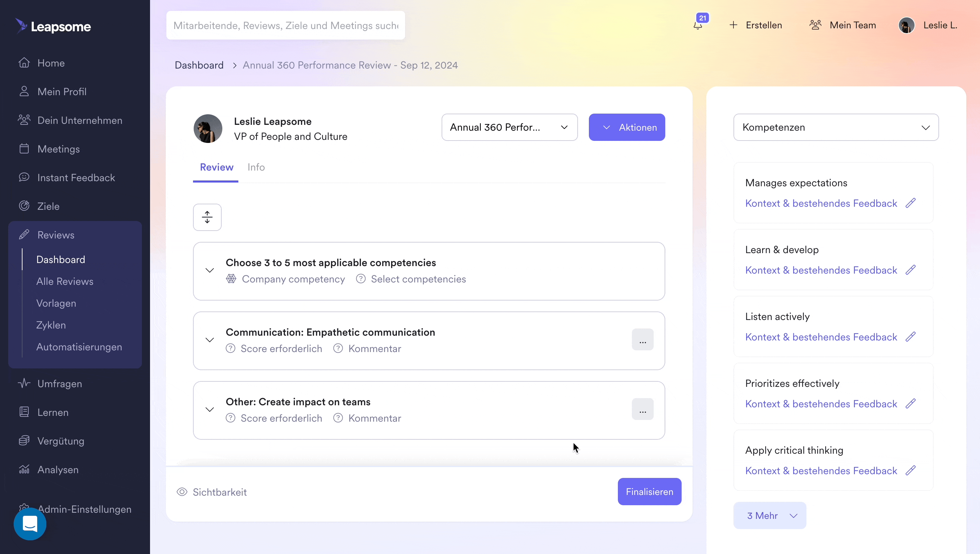Click the Erstellen plus icon

point(733,25)
